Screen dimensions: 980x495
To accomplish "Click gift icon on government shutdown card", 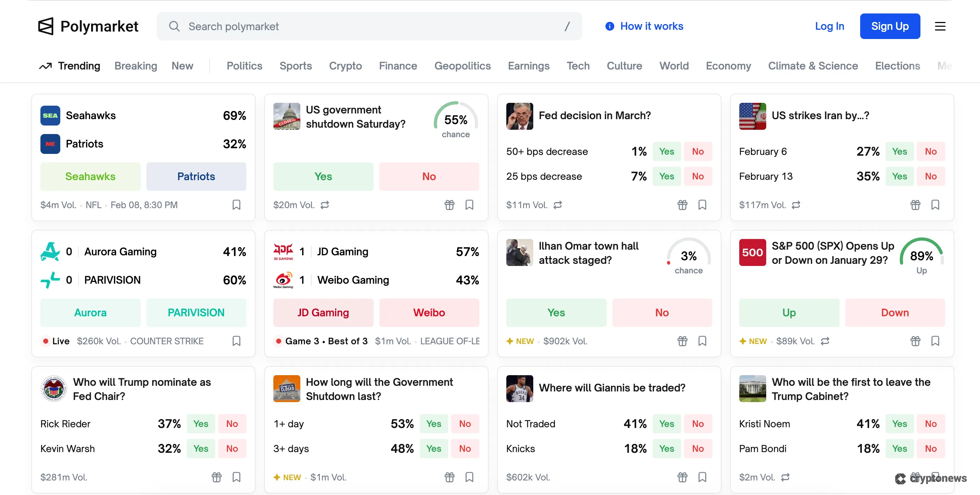I will click(x=449, y=205).
